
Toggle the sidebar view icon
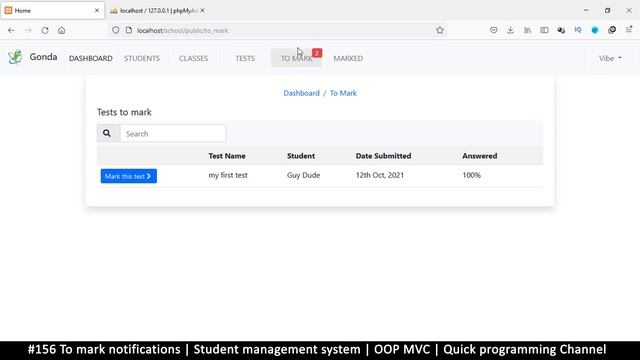coord(544,30)
